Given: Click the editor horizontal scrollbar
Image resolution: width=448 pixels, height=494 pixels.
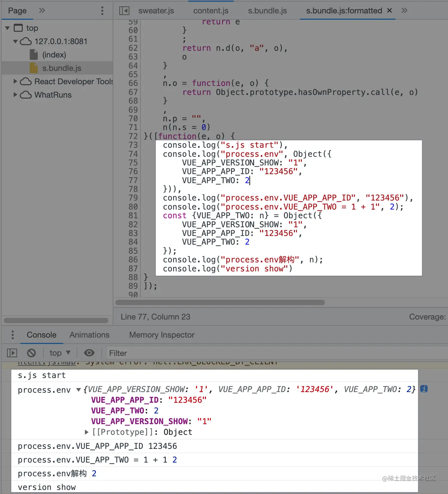Looking at the screenshot, I should pos(220,302).
